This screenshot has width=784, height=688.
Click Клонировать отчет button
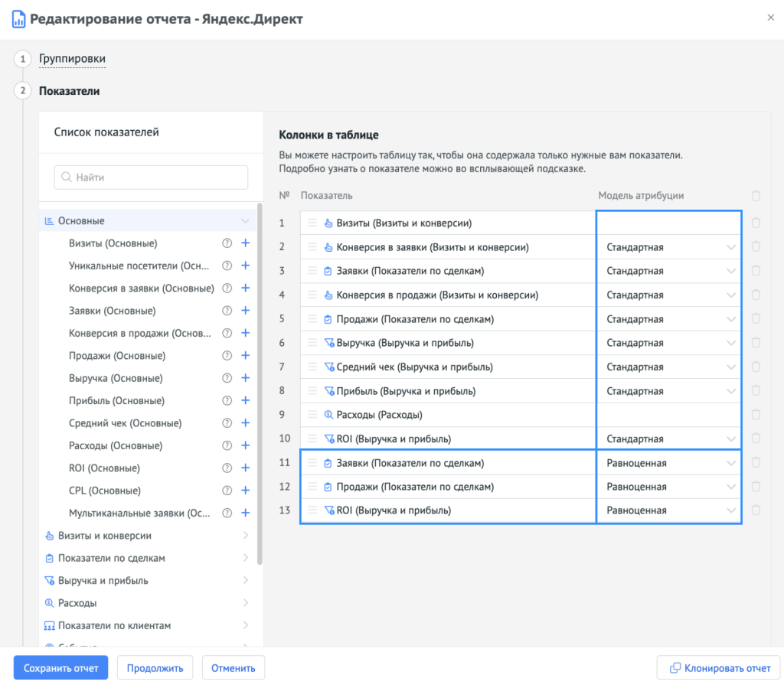[x=718, y=667]
